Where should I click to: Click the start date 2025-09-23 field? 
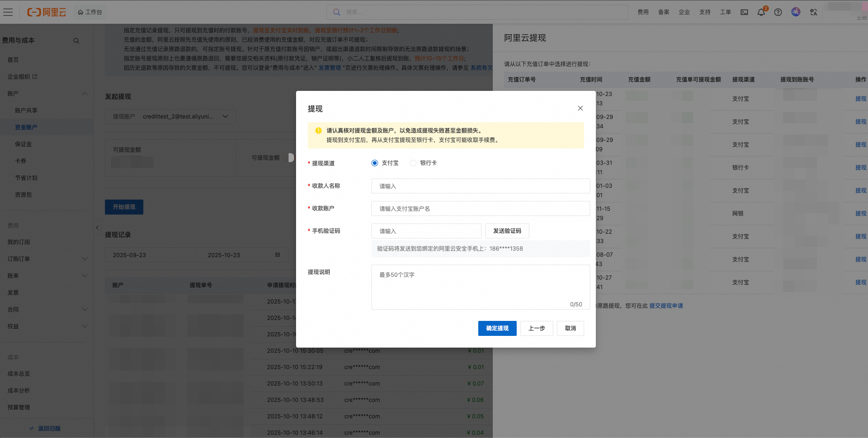(x=129, y=255)
